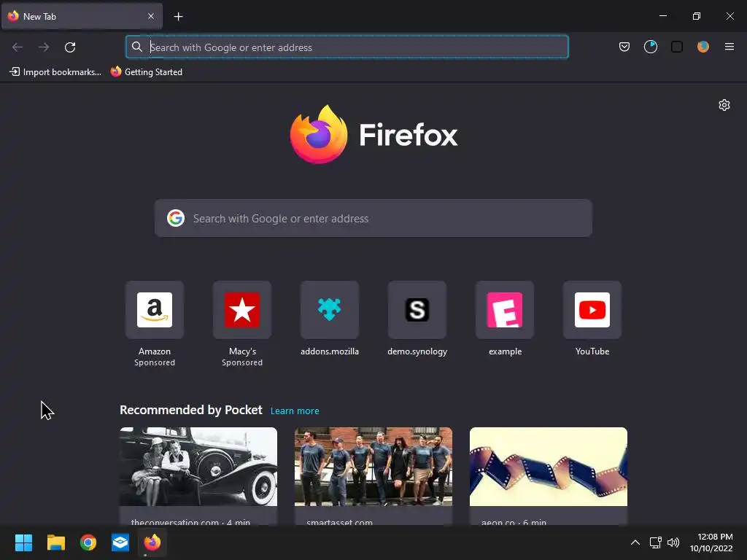Screen dimensions: 747x560
Task: Open the clock showing 12:08 PM
Action: [711, 542]
